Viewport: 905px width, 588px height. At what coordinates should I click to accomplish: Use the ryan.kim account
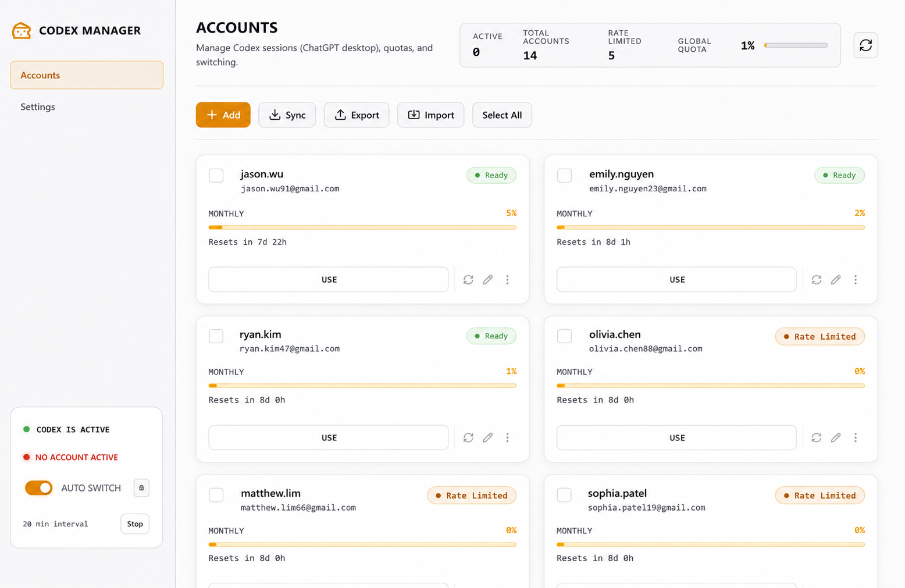tap(329, 437)
